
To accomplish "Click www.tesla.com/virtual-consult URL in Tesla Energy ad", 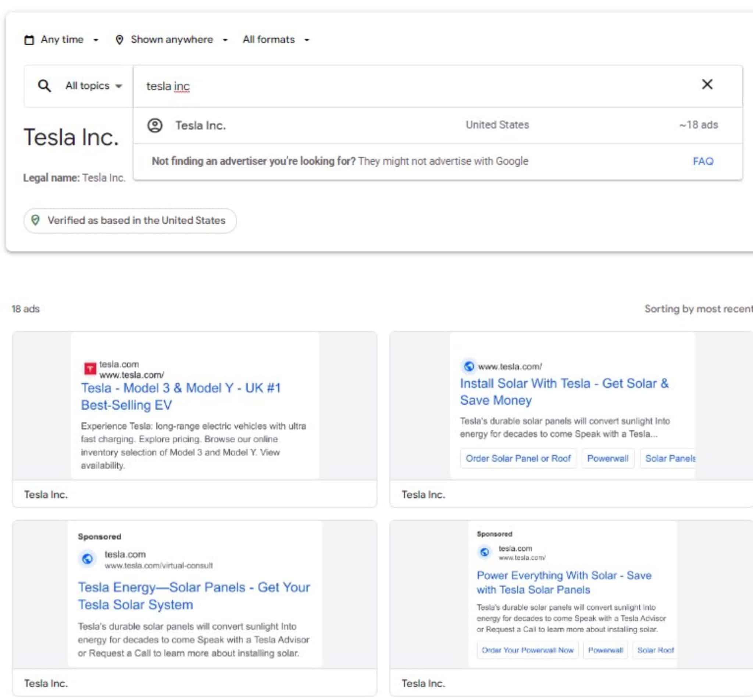I will (x=158, y=565).
